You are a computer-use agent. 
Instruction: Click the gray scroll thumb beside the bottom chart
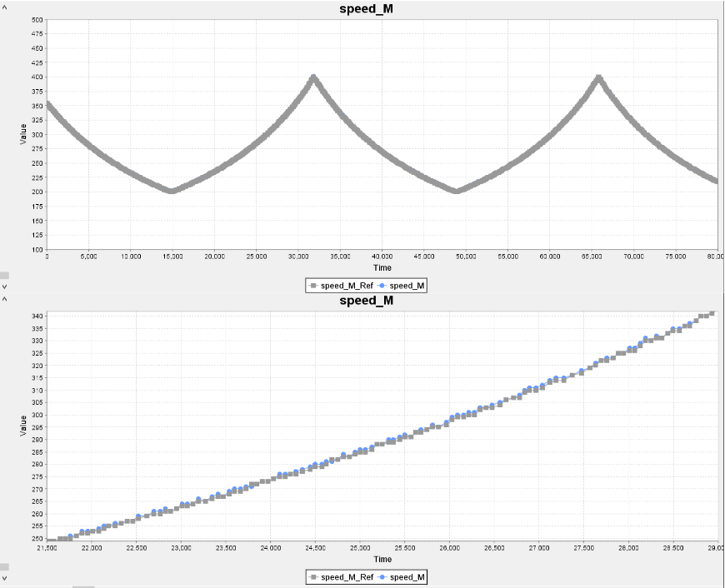tap(4, 566)
